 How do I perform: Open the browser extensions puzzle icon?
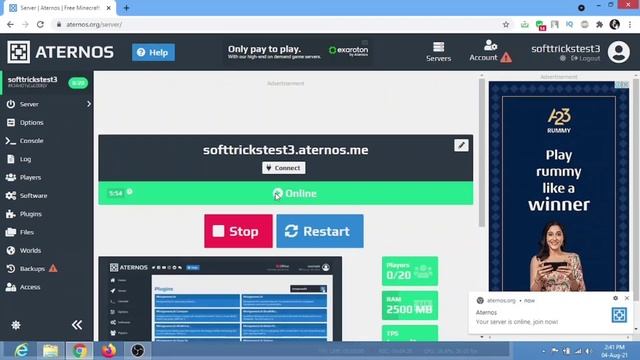tap(600, 24)
